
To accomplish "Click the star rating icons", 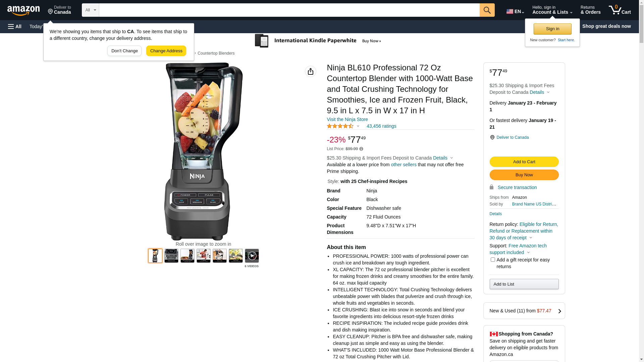I will (340, 126).
